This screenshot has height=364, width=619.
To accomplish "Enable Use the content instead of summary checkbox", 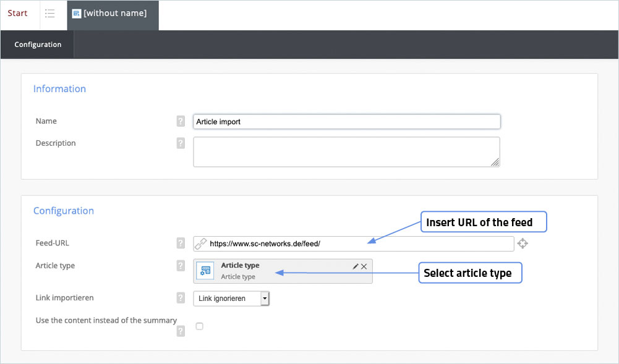I will pos(199,326).
